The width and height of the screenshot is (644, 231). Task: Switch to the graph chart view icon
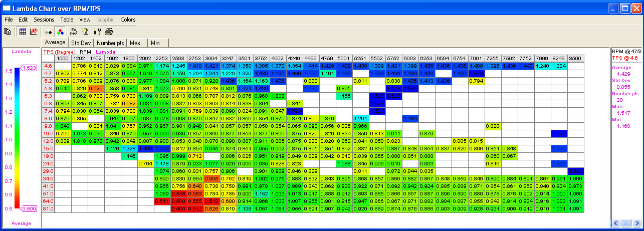click(34, 32)
